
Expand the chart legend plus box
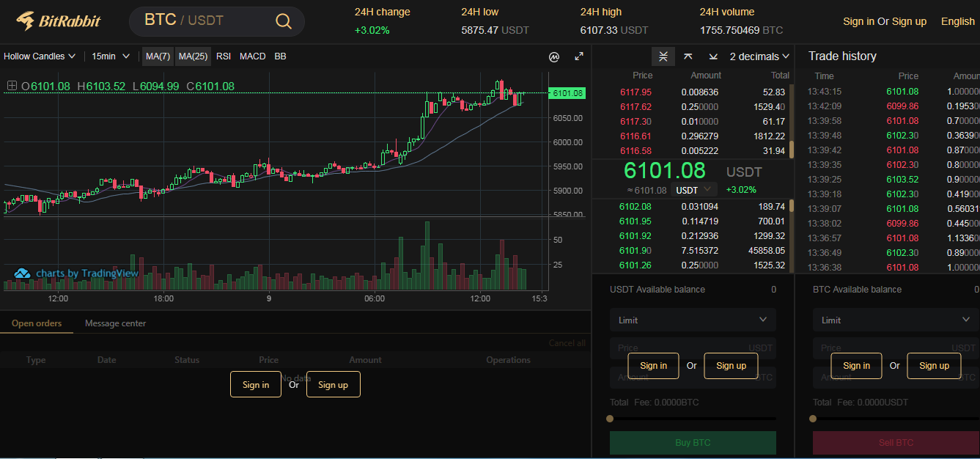click(x=12, y=86)
